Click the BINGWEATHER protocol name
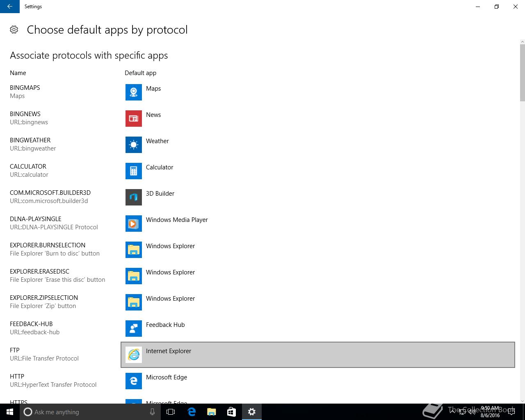 pyautogui.click(x=30, y=140)
